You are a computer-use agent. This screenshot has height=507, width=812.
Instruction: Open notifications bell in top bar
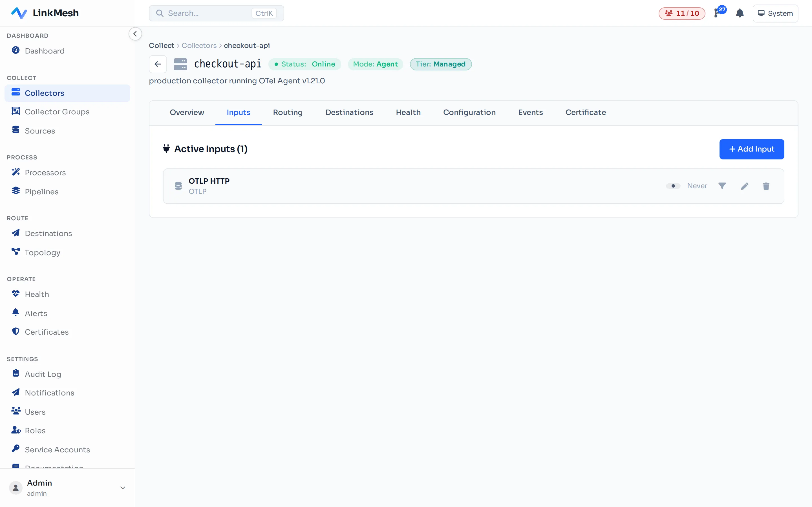740,14
